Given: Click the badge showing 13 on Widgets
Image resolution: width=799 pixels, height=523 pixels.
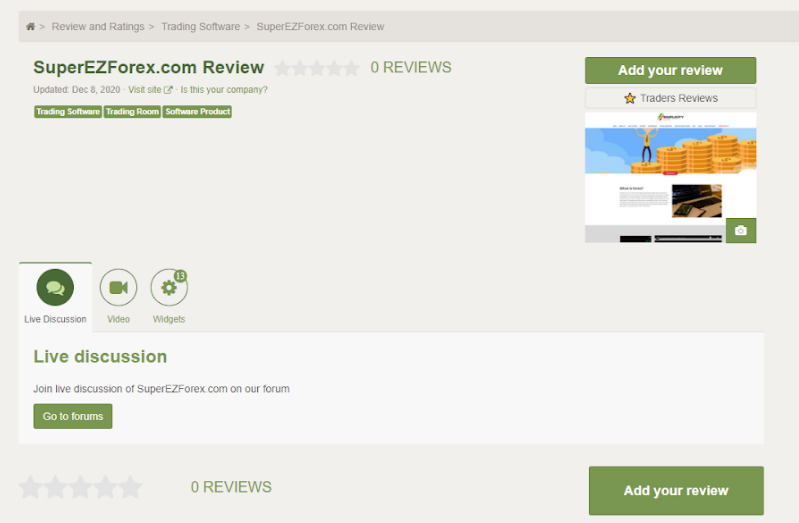Looking at the screenshot, I should (181, 275).
